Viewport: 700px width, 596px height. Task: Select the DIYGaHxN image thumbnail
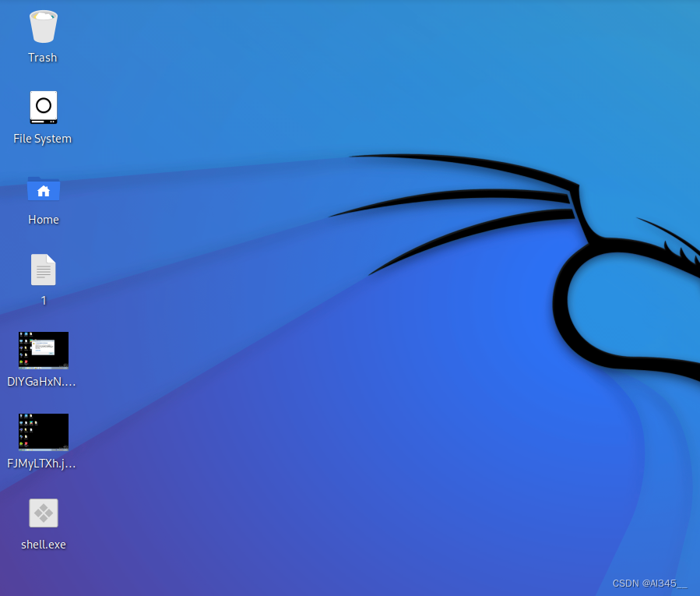[x=44, y=351]
